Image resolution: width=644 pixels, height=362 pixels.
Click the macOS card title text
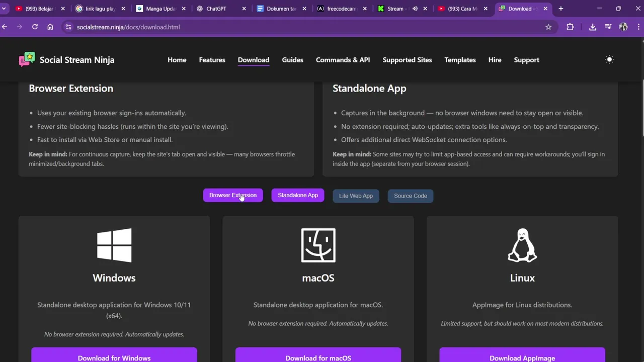pyautogui.click(x=318, y=278)
